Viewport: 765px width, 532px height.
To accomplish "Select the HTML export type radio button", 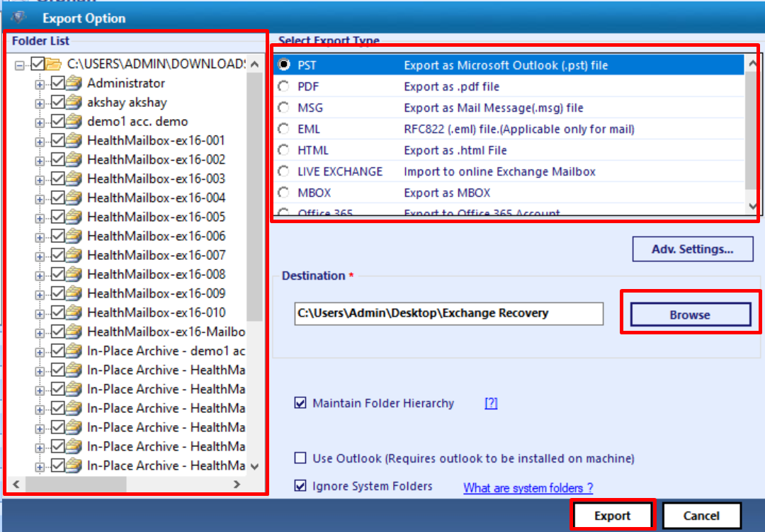I will [x=283, y=150].
